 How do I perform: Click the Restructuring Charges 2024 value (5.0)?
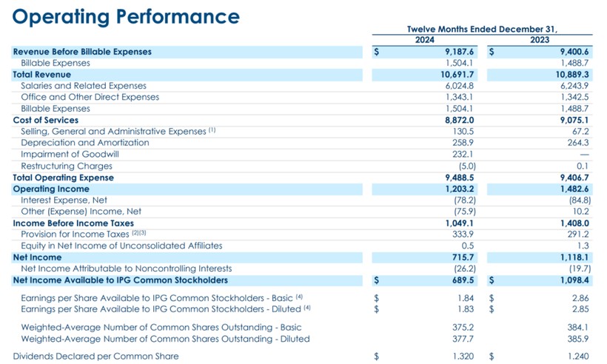467,166
